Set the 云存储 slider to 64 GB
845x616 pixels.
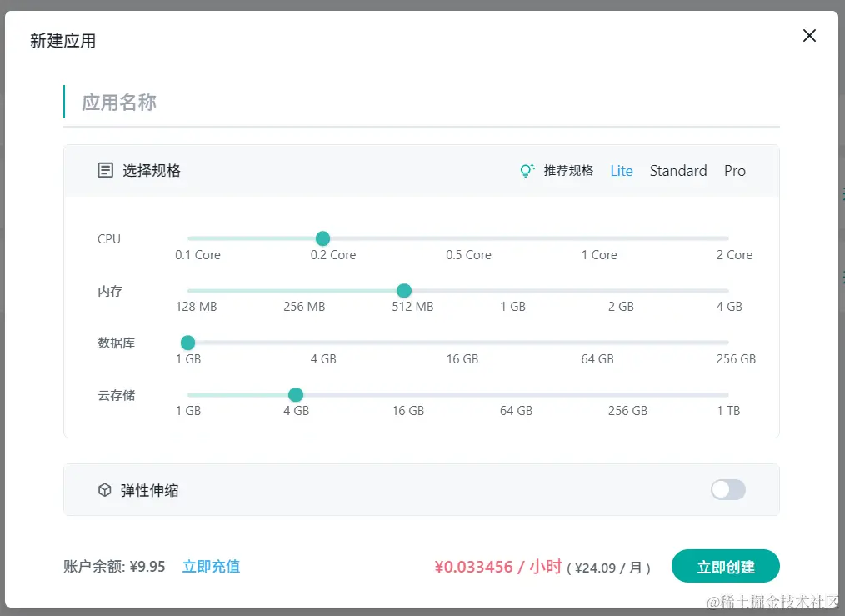(517, 394)
